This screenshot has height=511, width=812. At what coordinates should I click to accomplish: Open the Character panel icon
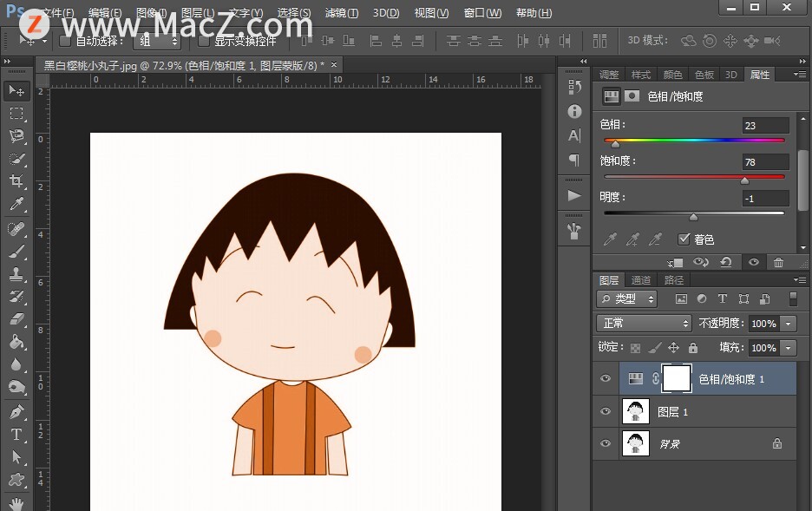point(574,135)
